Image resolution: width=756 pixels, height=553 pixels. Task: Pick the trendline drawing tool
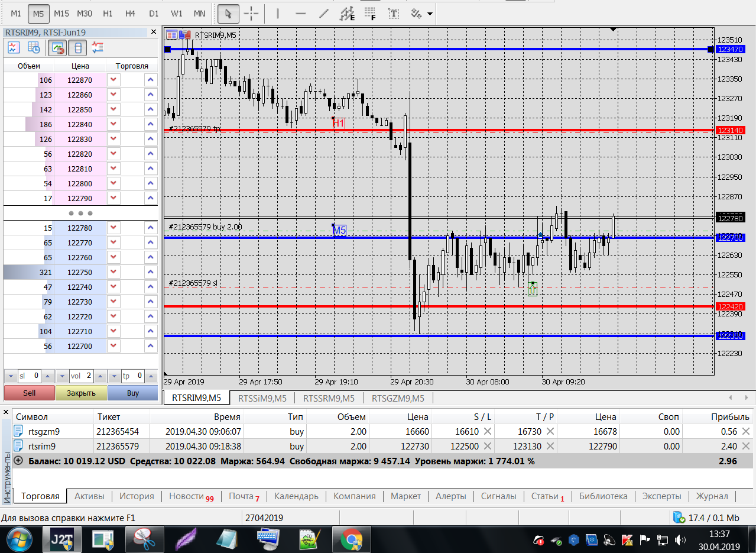tap(323, 13)
